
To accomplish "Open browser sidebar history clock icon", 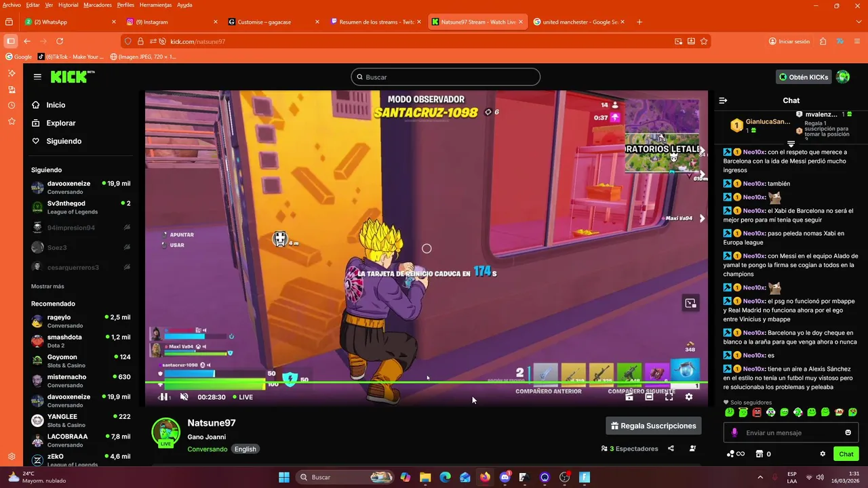I will pos(12,105).
